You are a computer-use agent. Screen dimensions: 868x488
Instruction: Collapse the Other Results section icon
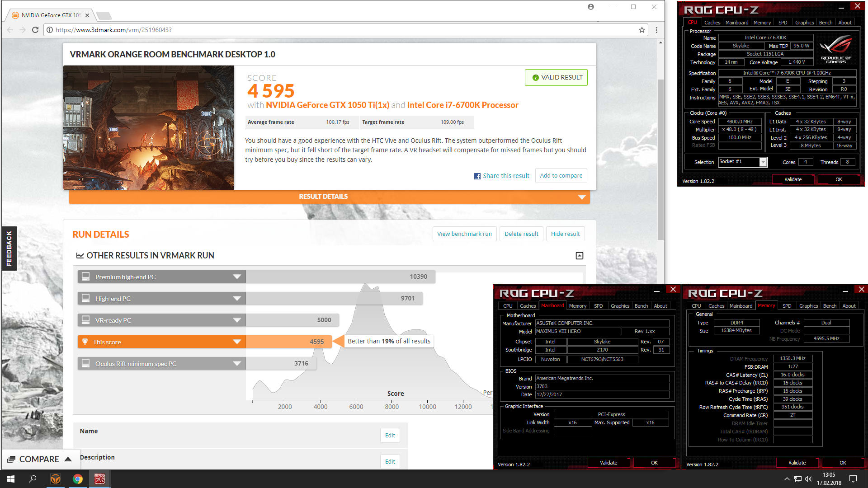580,256
